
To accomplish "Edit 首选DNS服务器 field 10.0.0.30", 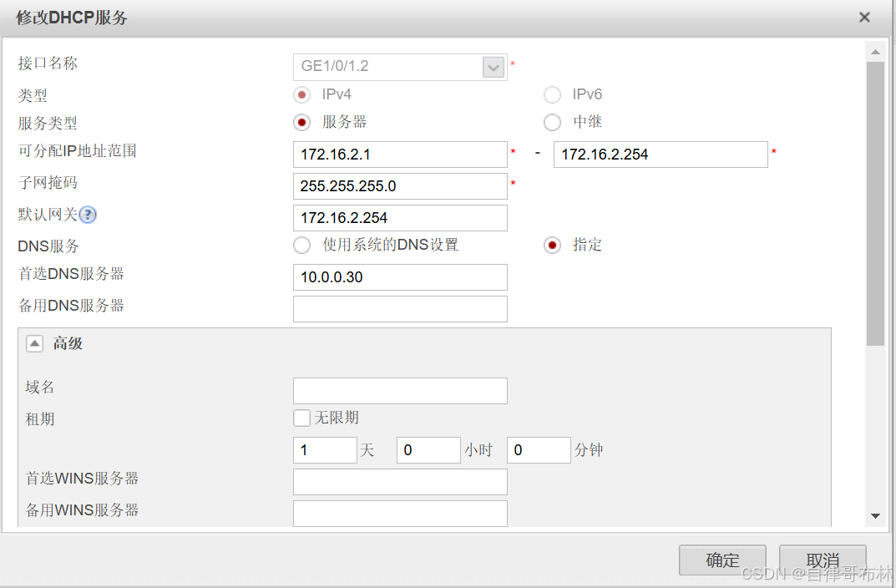I will (400, 277).
